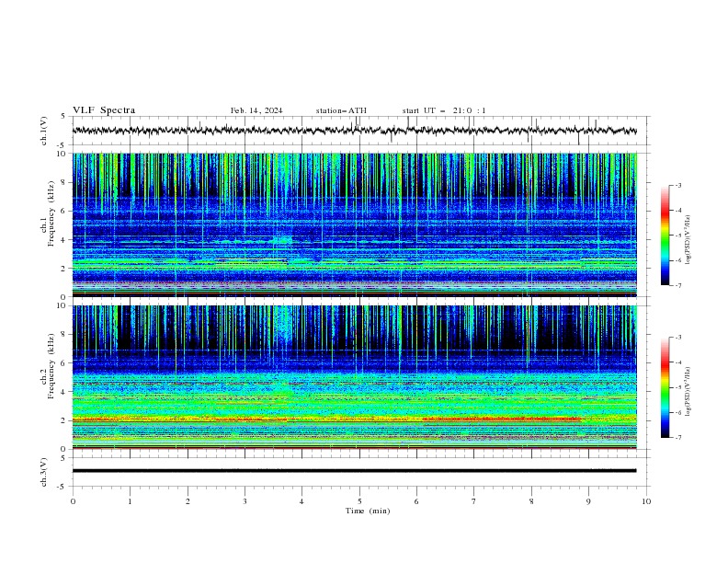This screenshot has width=728, height=563.
Task: Click the "-3" tick on ch.1 colorbar
Action: [677, 185]
